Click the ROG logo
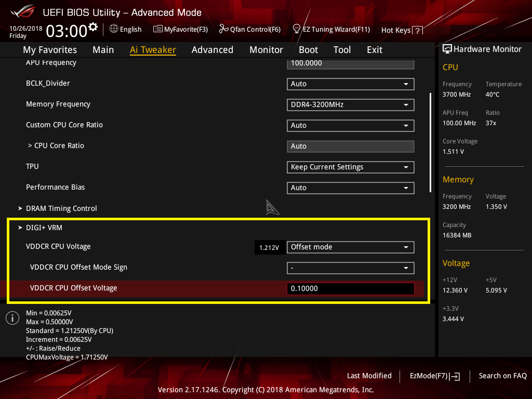This screenshot has width=532, height=399. click(x=22, y=11)
